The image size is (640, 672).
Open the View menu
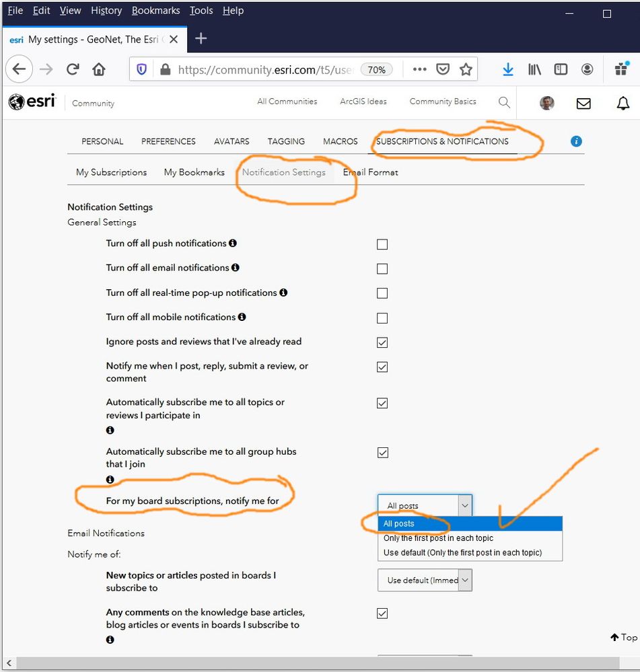(x=70, y=10)
